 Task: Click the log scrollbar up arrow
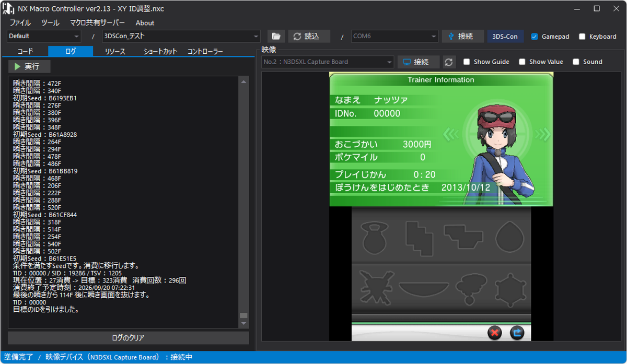tap(243, 81)
